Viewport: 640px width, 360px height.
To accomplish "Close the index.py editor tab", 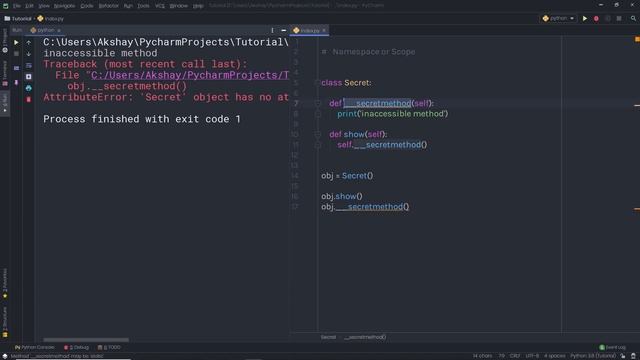I will 324,30.
